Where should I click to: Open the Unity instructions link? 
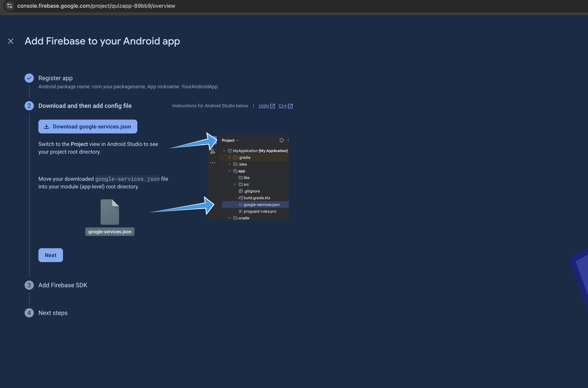tap(263, 106)
